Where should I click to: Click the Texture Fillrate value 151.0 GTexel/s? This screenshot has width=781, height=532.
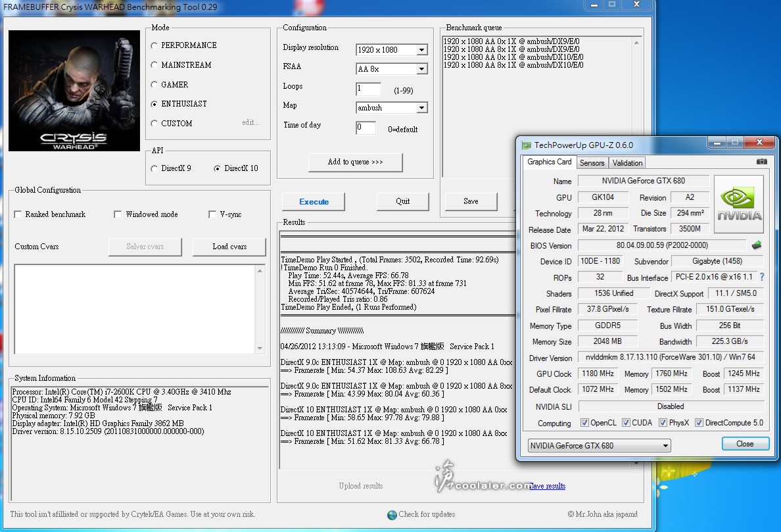tap(730, 309)
